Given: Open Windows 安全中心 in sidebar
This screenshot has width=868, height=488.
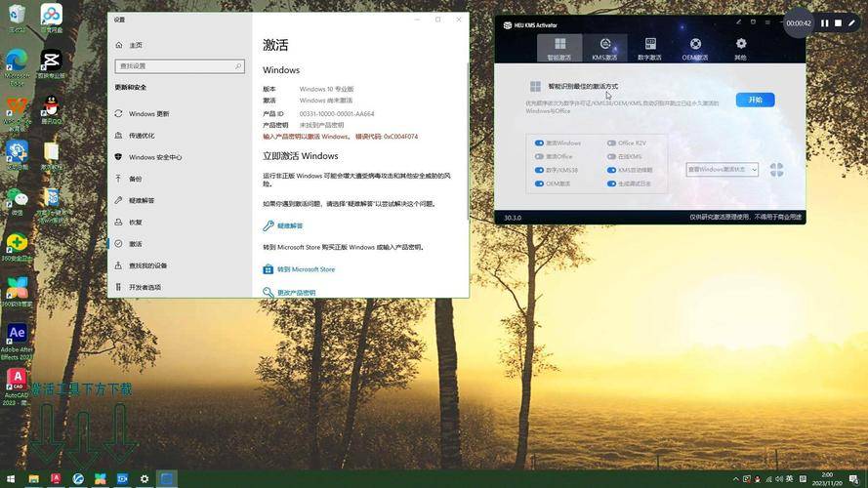Looking at the screenshot, I should 180,157.
